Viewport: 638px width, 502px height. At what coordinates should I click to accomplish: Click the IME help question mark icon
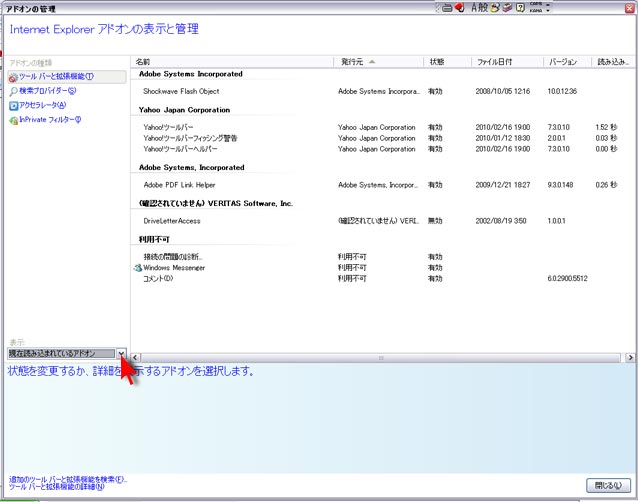point(520,7)
